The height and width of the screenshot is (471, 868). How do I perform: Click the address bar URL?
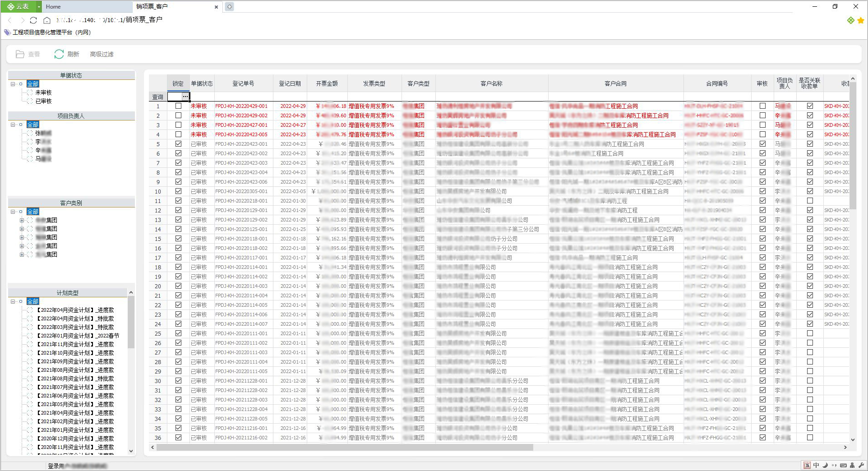tap(109, 20)
